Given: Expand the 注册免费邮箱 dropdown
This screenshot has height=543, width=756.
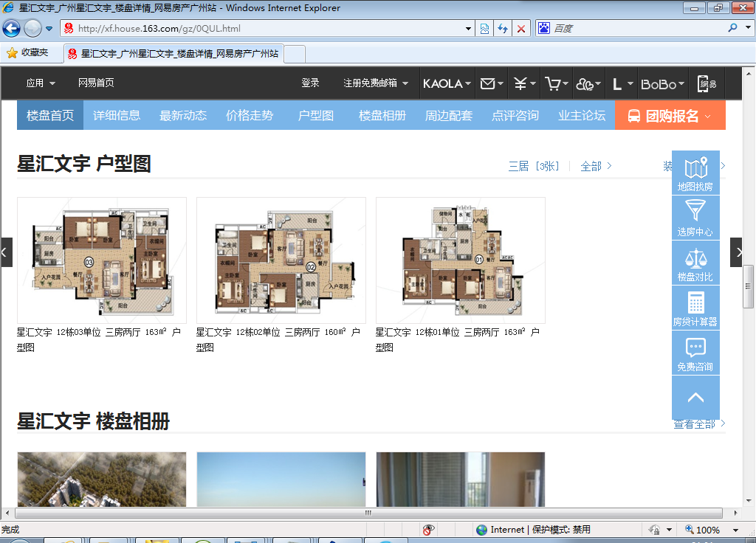Looking at the screenshot, I should [375, 83].
